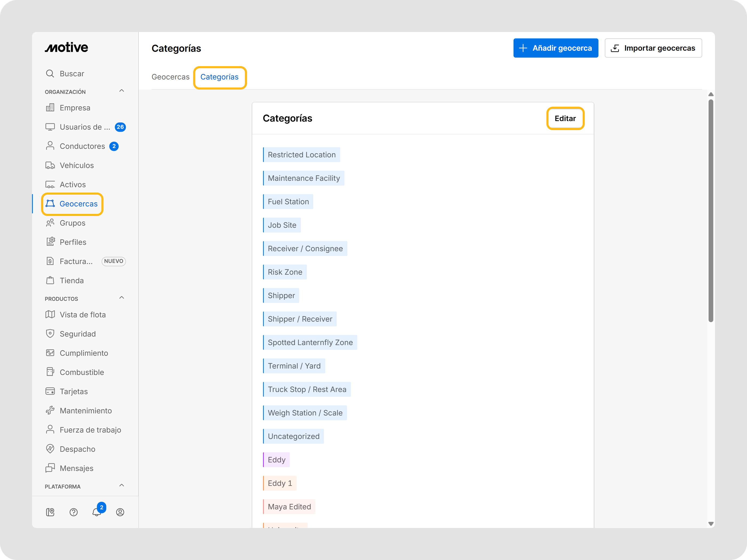Open Combustible fuel pump icon
The image size is (747, 560).
point(50,372)
